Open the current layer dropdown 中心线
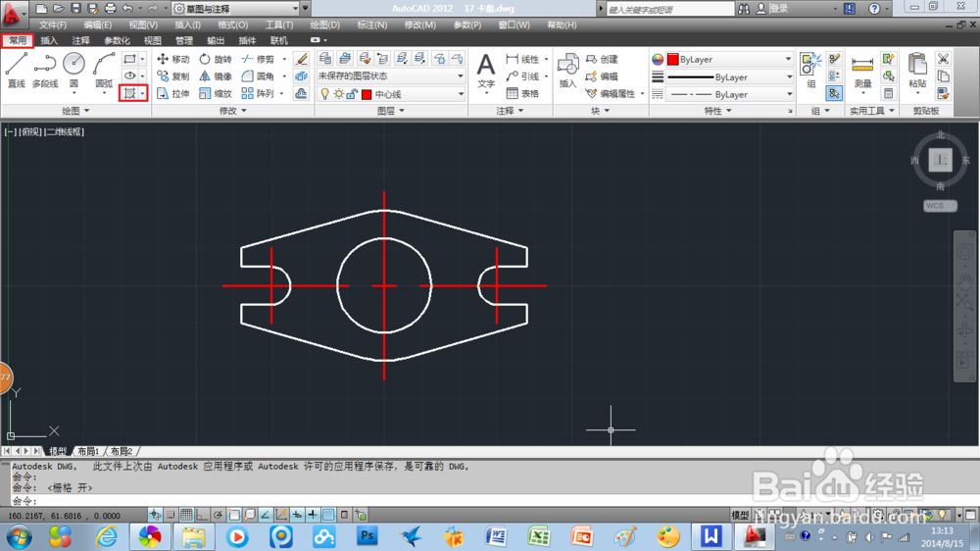Screen dimensions: 980x551 tap(391, 94)
